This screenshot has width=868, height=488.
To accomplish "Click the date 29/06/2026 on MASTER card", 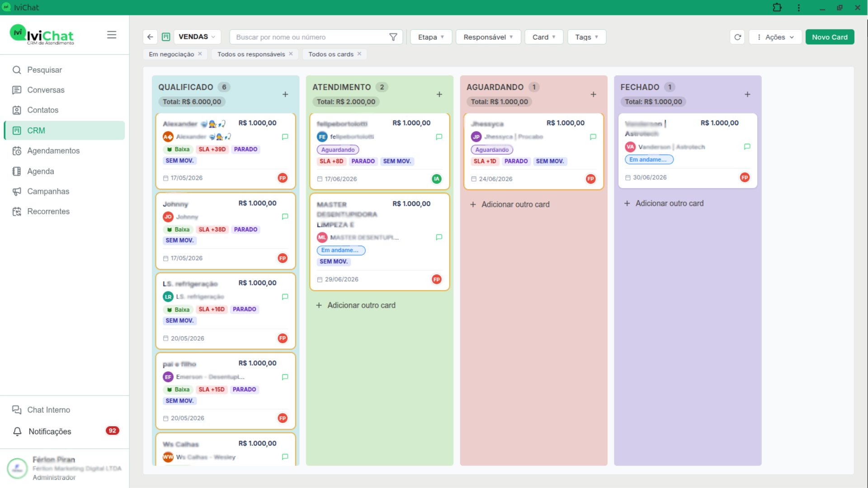I will pos(342,280).
